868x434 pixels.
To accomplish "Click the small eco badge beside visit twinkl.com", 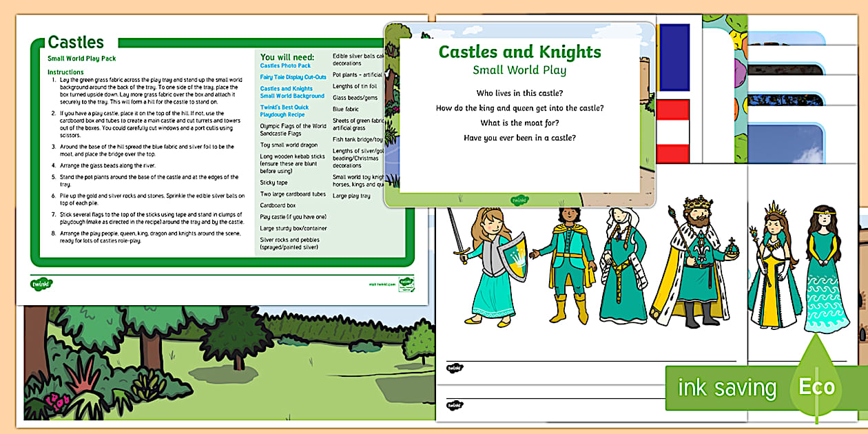I will point(407,283).
